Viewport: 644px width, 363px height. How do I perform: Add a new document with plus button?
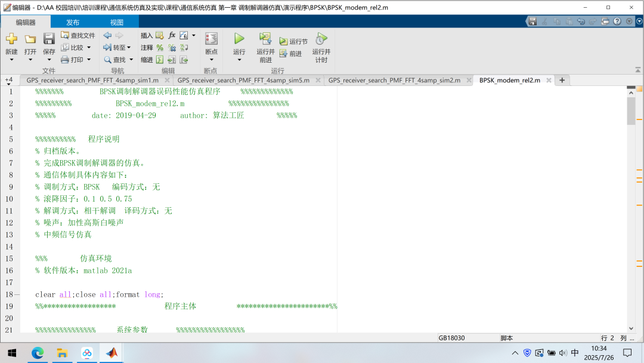pos(562,80)
